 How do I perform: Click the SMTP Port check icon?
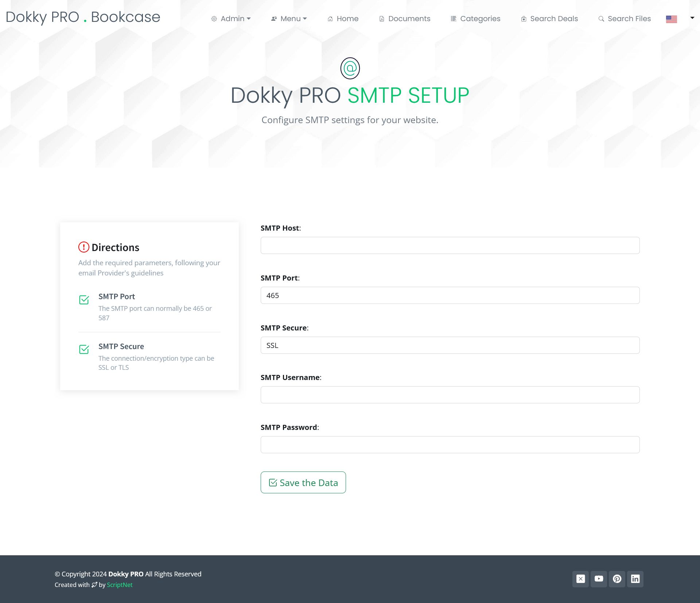pyautogui.click(x=84, y=300)
